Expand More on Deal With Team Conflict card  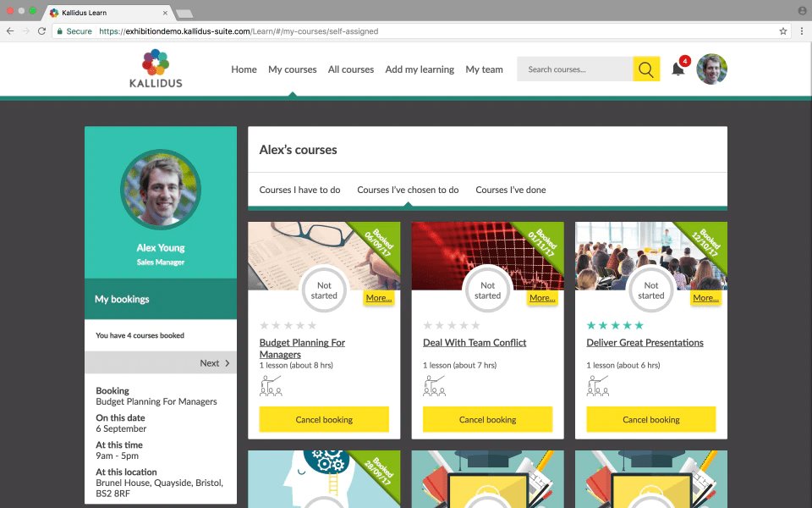541,298
